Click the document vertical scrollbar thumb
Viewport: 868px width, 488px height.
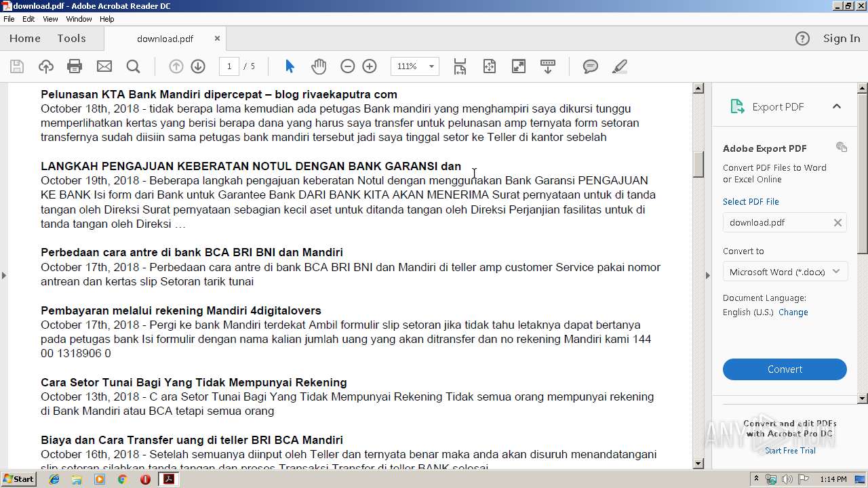click(x=698, y=165)
